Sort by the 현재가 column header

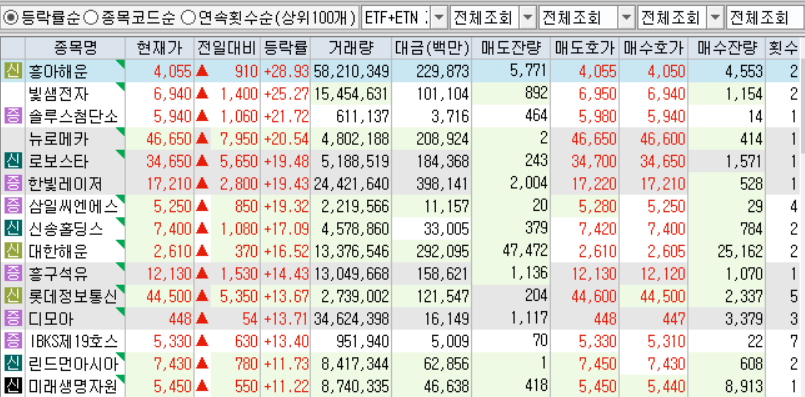(160, 48)
